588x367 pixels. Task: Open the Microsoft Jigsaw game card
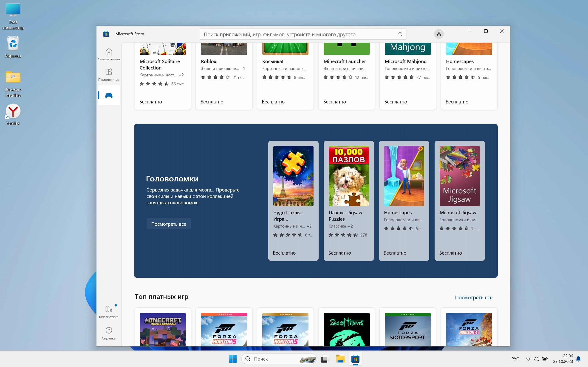click(x=459, y=200)
